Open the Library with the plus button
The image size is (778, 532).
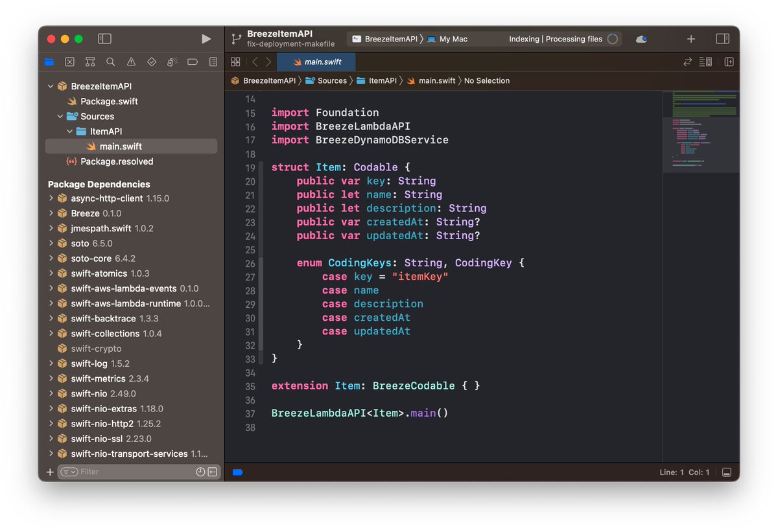pyautogui.click(x=691, y=39)
